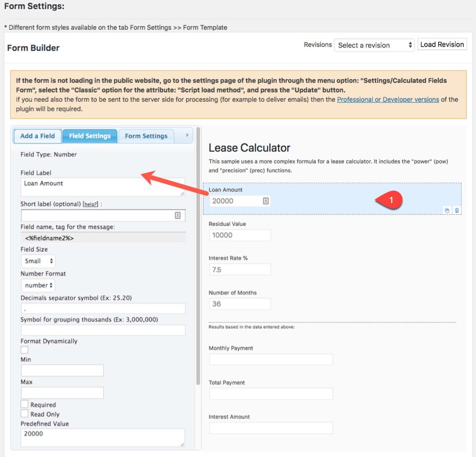Open the Select a revision dropdown
The image size is (476, 457).
tap(374, 45)
